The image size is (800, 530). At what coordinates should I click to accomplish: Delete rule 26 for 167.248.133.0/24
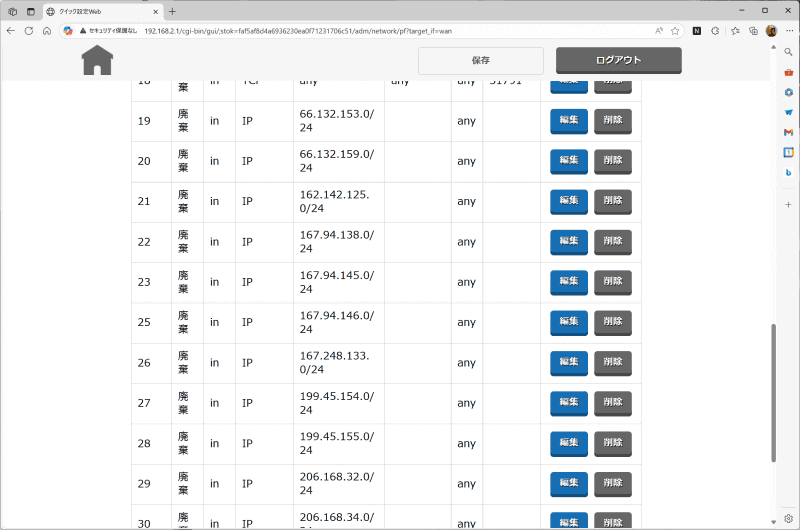point(613,363)
